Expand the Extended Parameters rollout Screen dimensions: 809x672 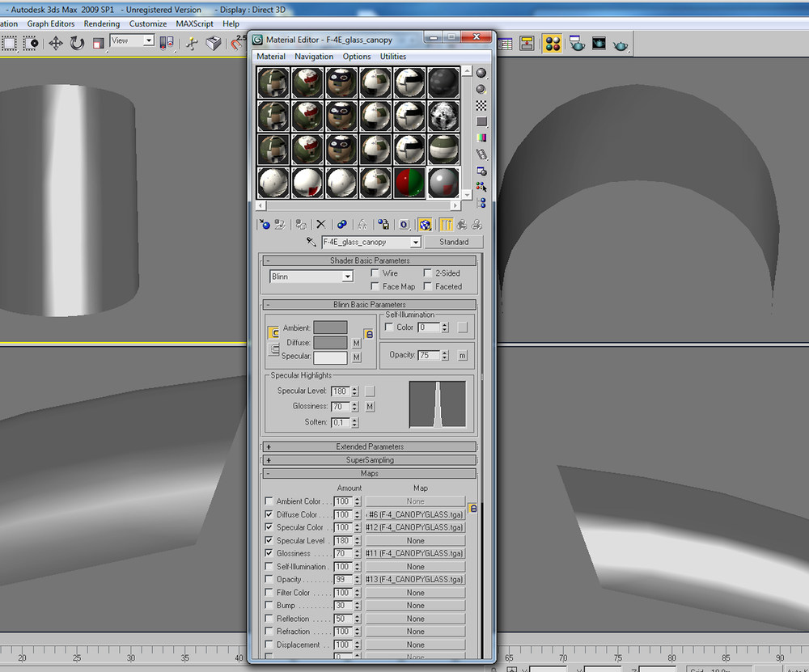click(370, 446)
